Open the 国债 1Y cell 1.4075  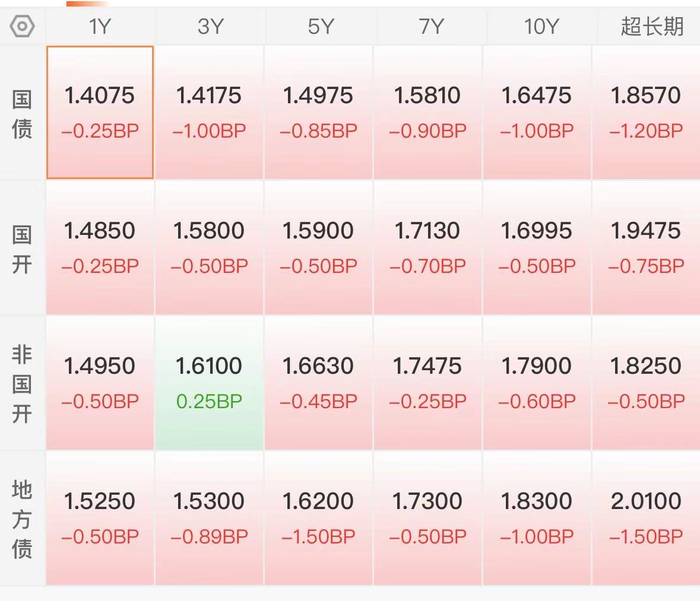100,112
